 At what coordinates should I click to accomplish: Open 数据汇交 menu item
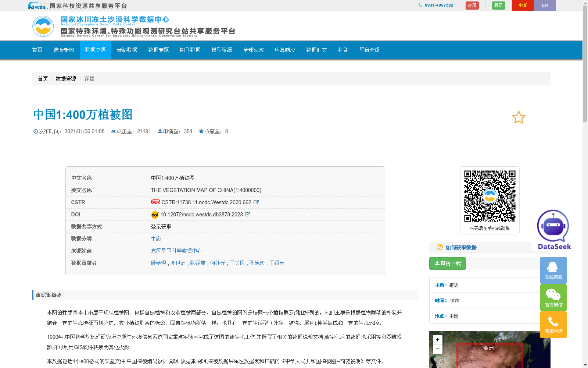tap(317, 50)
